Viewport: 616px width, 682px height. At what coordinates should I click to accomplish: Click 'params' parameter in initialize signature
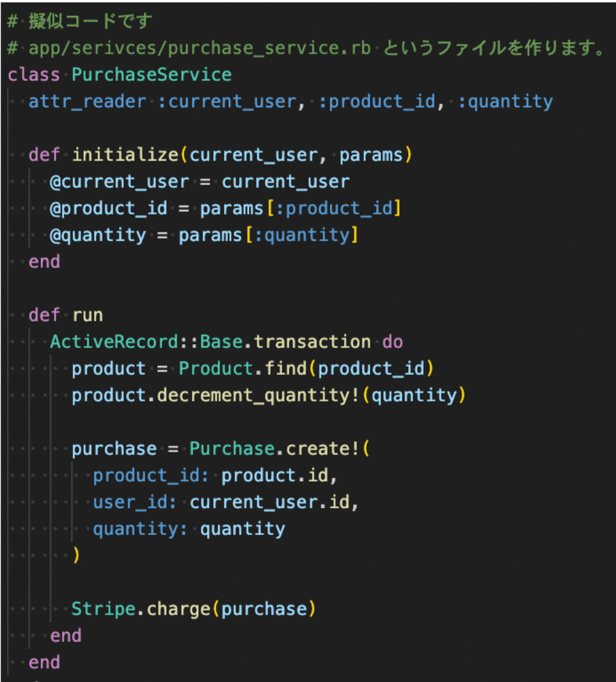pyautogui.click(x=372, y=155)
